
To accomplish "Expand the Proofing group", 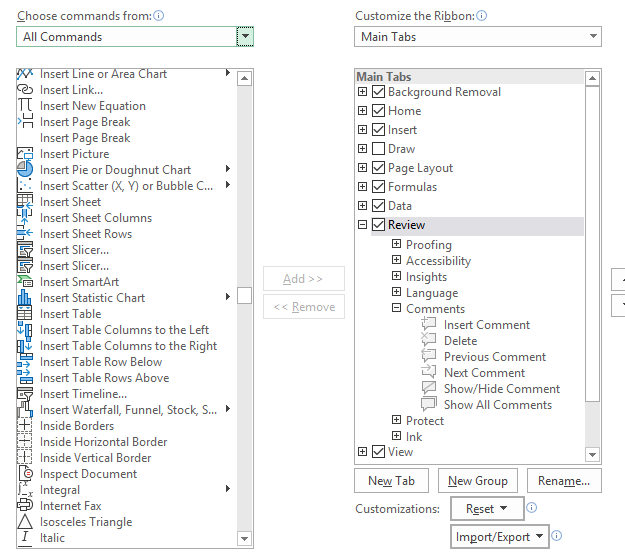I will click(x=396, y=245).
